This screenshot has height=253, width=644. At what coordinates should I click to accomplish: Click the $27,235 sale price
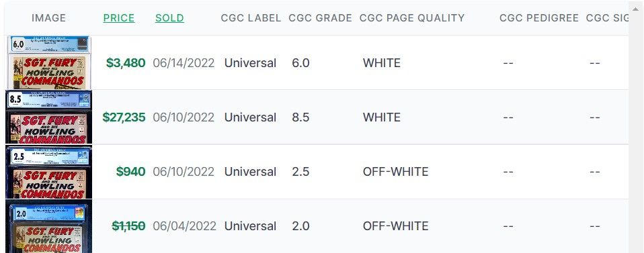pos(124,117)
